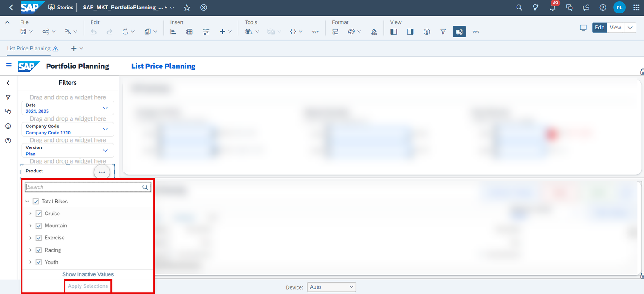Insert an input control with the sliders icon
Viewport: 644px width, 294px height.
point(206,32)
